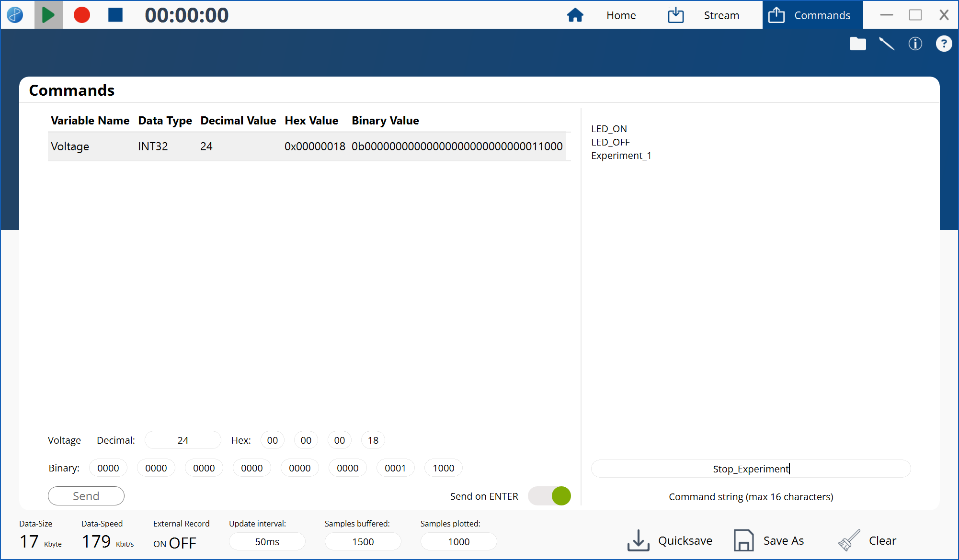
Task: Click the red record button
Action: pos(82,15)
